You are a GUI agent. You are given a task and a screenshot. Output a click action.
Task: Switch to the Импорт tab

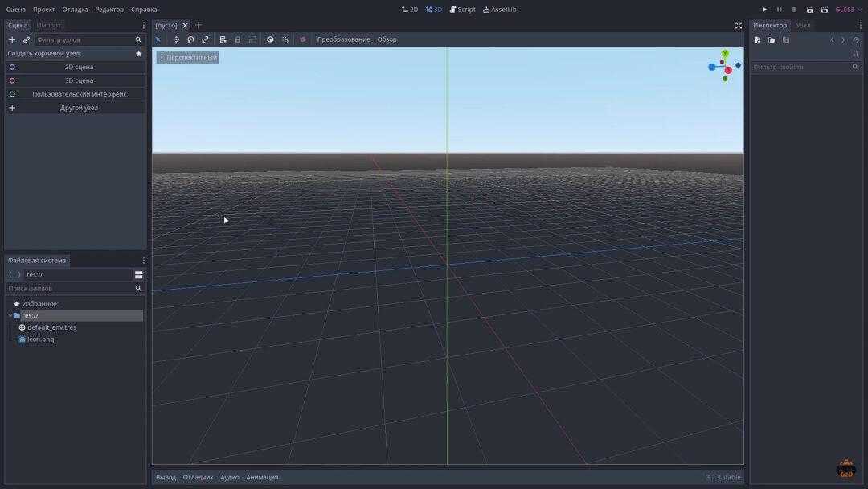point(49,26)
